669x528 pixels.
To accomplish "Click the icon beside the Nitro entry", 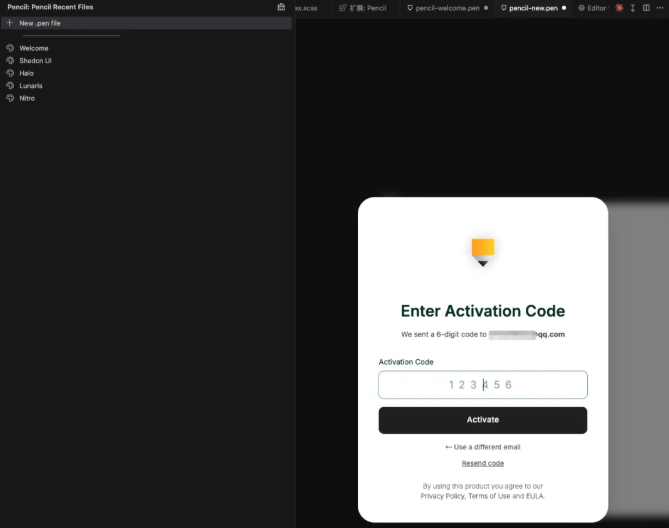I will 10,98.
